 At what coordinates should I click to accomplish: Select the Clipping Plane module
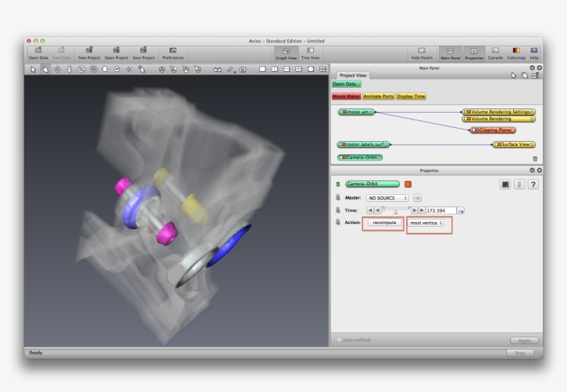(493, 130)
